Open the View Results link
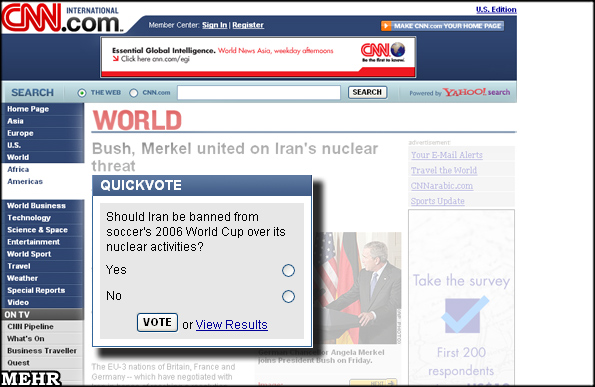The image size is (595, 387). [x=231, y=325]
